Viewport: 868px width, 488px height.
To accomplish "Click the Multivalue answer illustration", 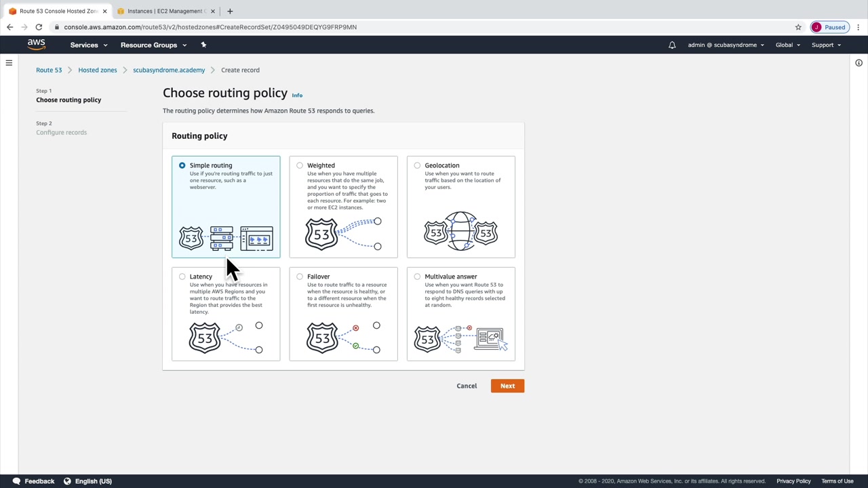I will [461, 339].
